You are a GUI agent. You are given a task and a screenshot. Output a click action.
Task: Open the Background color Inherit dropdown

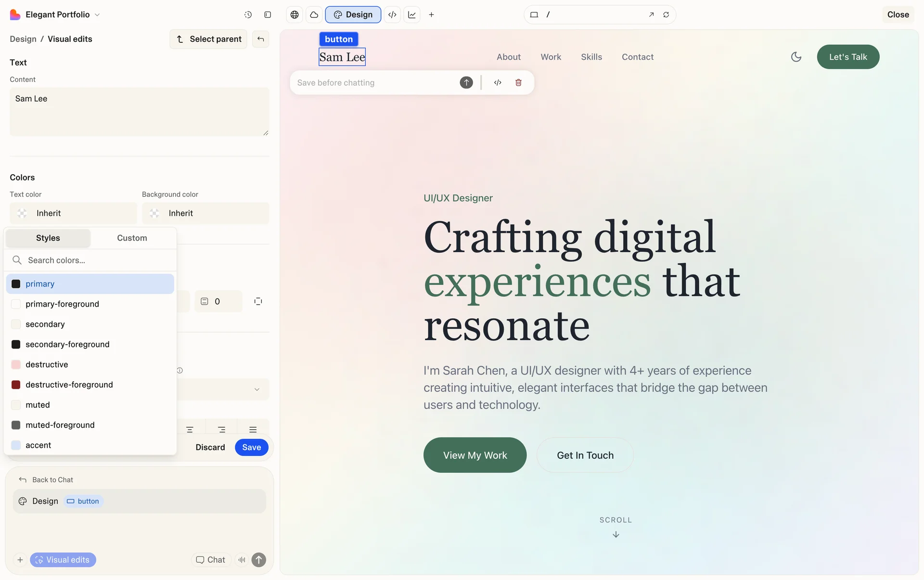coord(205,213)
